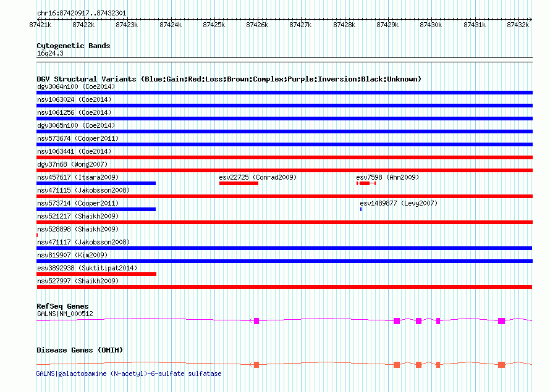Click the 87426k ruler tick label
Image resolution: width=550 pixels, height=392 pixels.
[x=257, y=25]
